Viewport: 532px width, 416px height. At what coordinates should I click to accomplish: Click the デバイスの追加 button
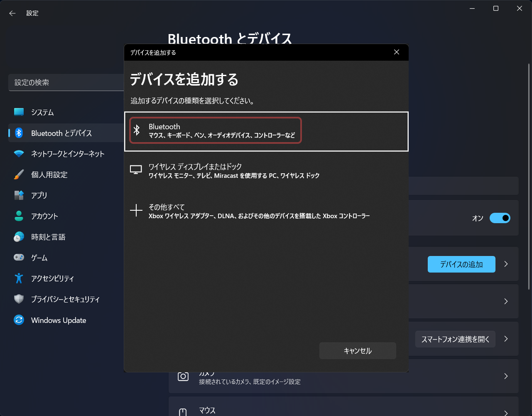[x=461, y=264]
